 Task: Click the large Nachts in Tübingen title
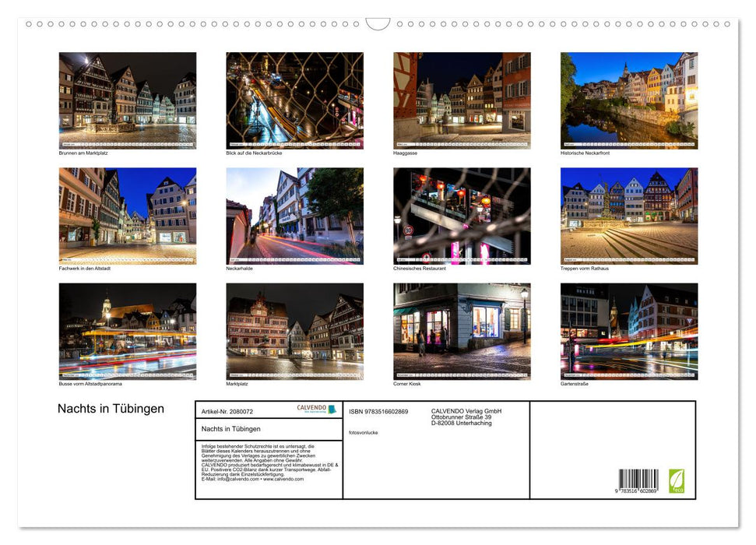coord(111,409)
